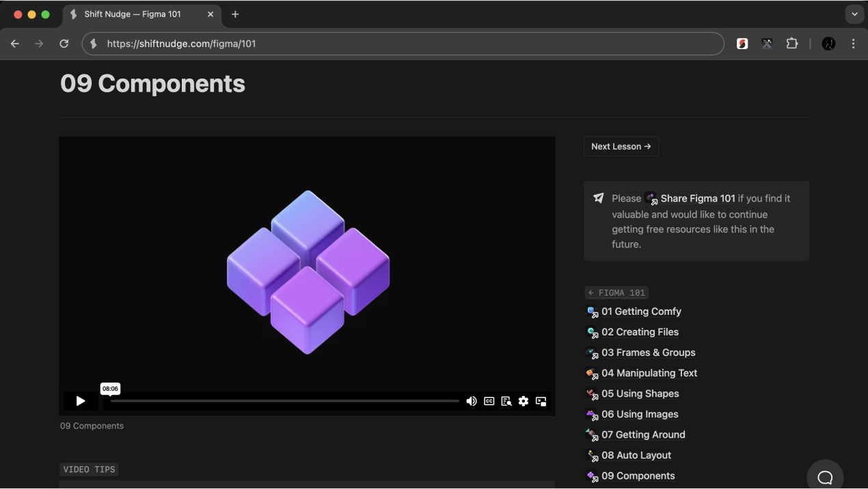Click the VIDEO TIPS label
Viewport: 868px width, 489px height.
[x=89, y=469]
